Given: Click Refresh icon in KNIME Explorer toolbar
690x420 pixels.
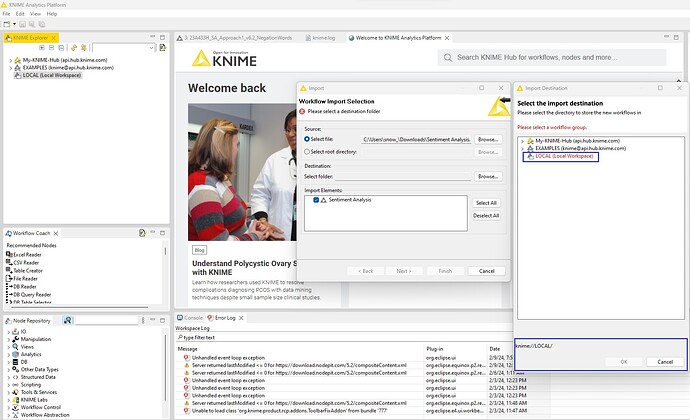Looking at the screenshot, I should coord(74,48).
